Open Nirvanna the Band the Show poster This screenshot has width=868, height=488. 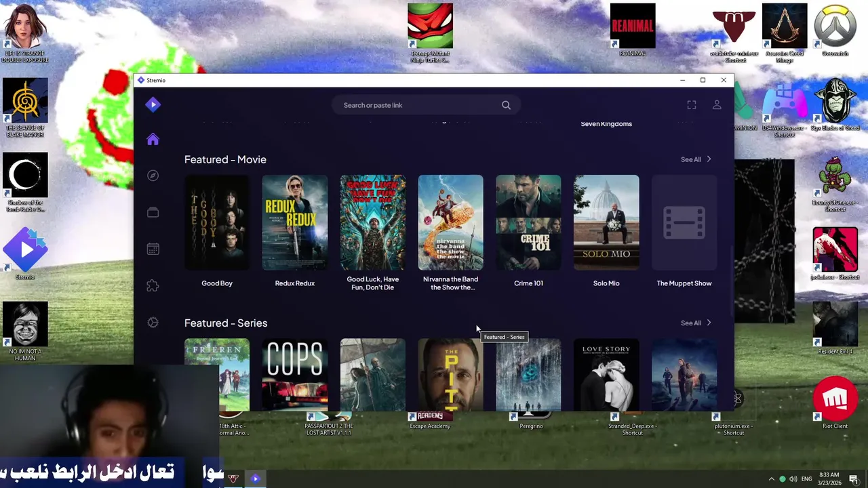point(451,222)
